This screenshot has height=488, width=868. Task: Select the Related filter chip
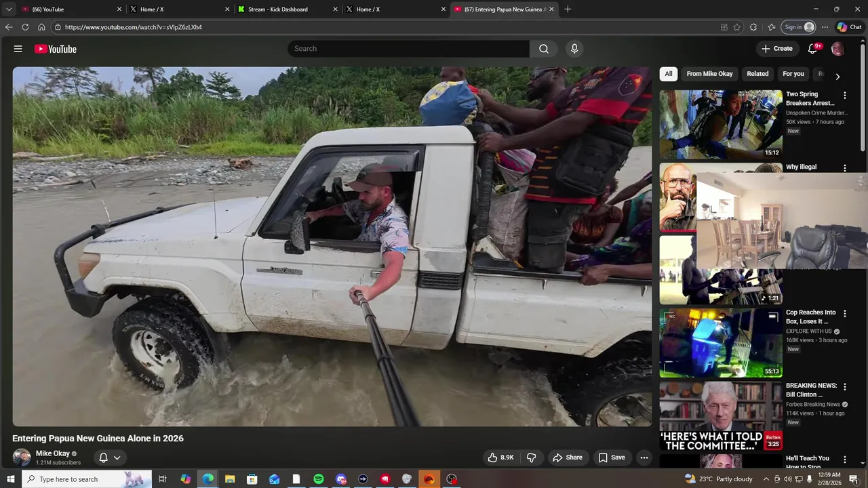tap(757, 74)
